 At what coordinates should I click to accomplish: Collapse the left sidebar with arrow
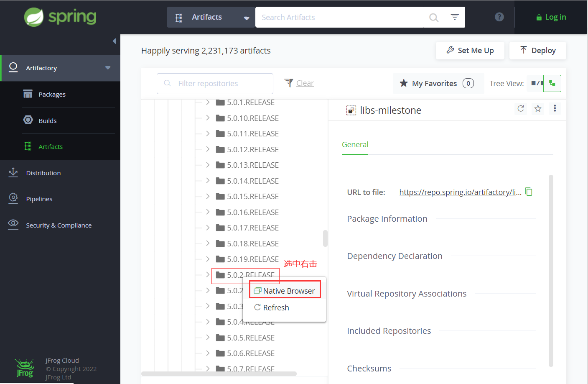click(x=115, y=41)
